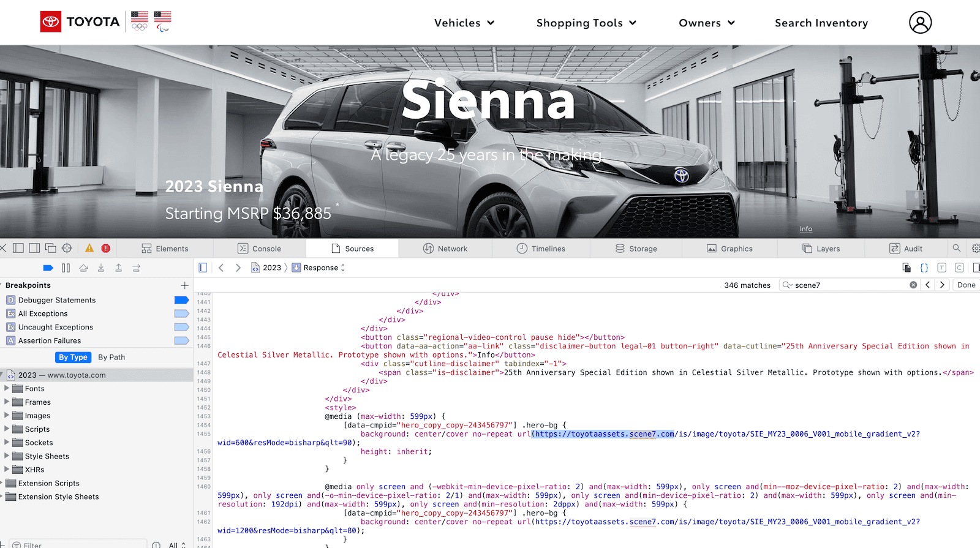The width and height of the screenshot is (980, 548).
Task: Click Done to close the search bar
Action: tap(966, 285)
